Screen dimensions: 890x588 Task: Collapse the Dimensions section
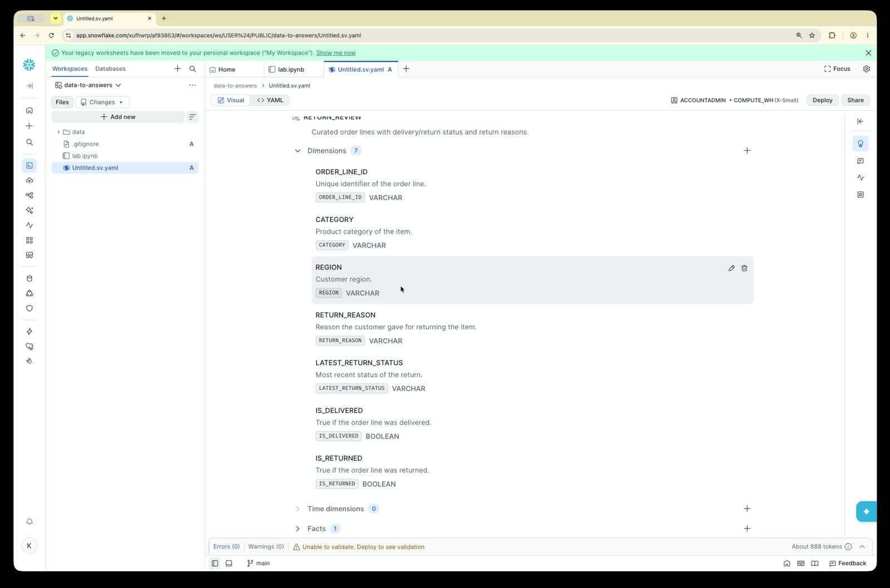point(298,151)
